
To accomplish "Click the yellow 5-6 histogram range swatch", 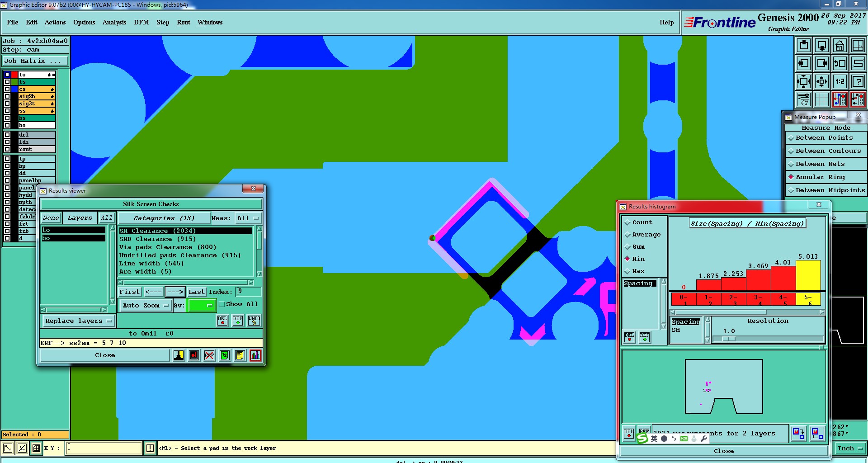I will pos(808,300).
